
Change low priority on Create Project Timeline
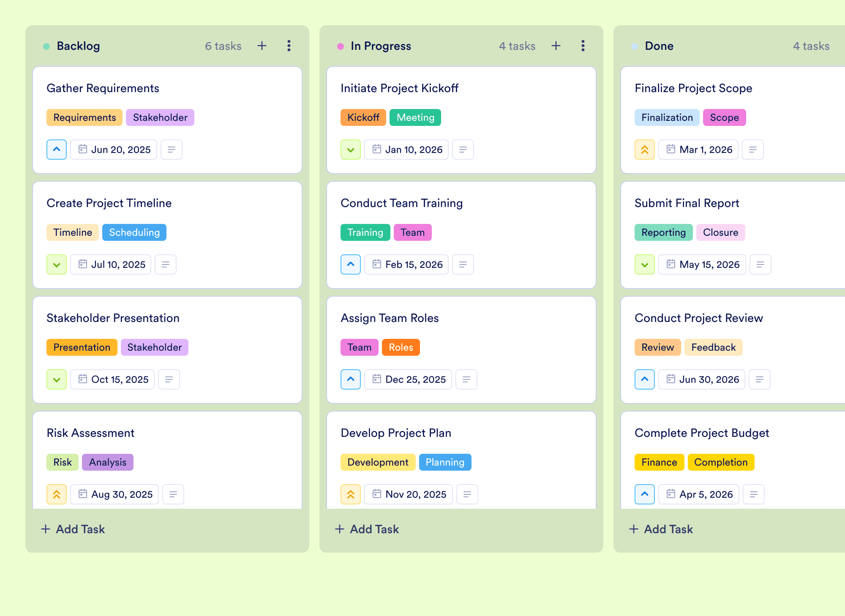tap(57, 264)
